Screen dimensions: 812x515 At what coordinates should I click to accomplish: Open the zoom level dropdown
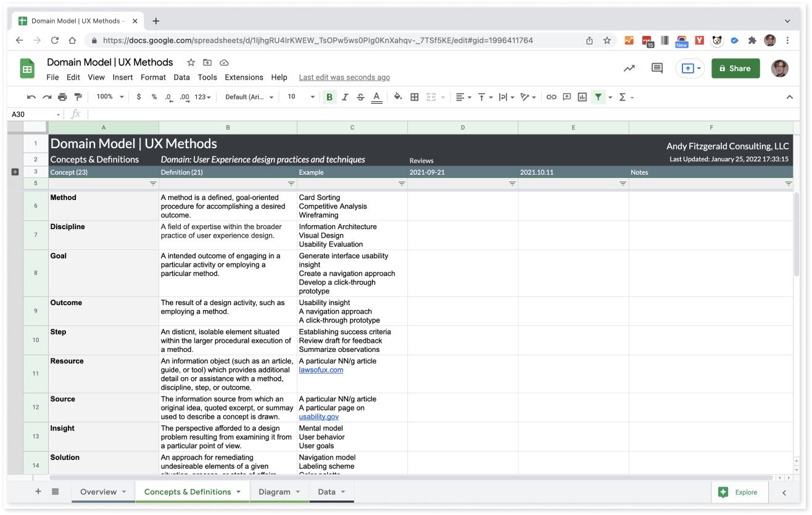tap(110, 97)
